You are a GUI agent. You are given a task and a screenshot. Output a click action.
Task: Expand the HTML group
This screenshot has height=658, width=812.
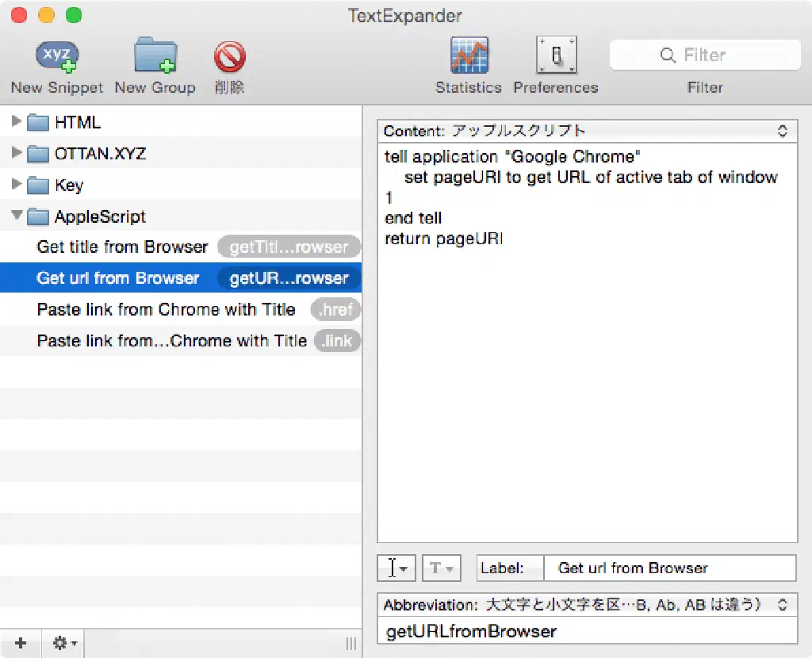[x=17, y=122]
